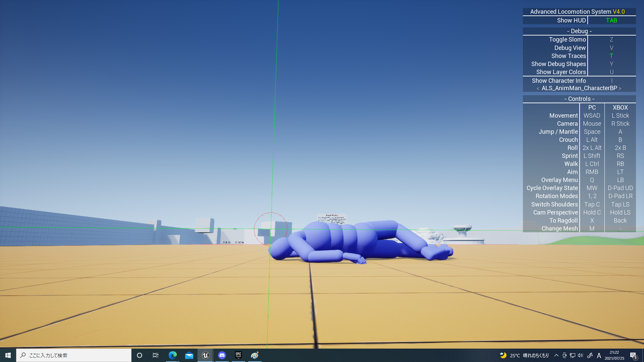Click the Show Layer Colors label
Image resolution: width=644 pixels, height=362 pixels.
(x=561, y=72)
